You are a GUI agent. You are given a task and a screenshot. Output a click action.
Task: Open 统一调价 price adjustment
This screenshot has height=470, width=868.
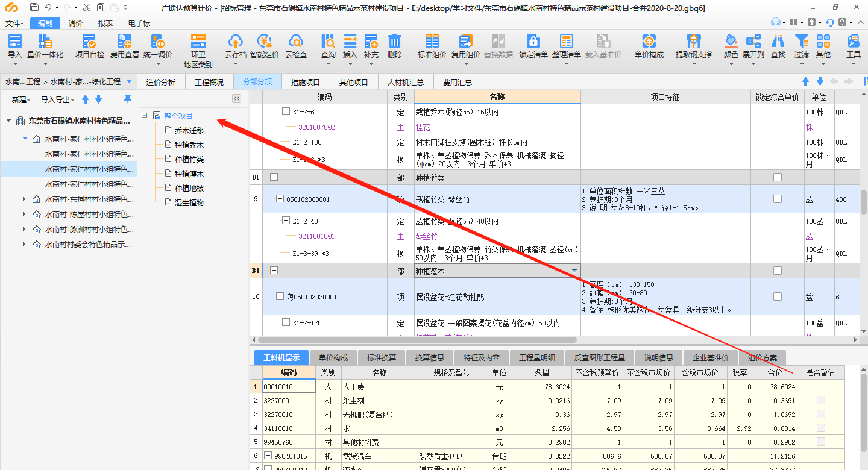click(158, 46)
